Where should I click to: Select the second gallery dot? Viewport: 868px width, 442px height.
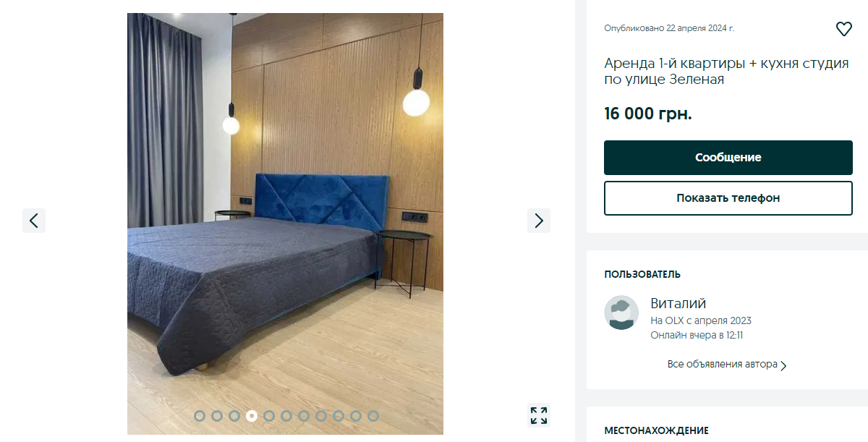pos(217,416)
